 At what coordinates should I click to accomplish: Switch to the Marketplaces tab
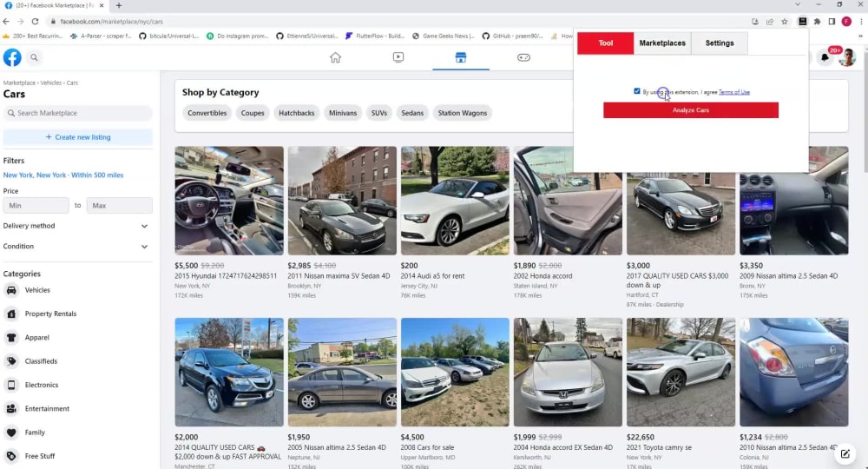(x=662, y=43)
